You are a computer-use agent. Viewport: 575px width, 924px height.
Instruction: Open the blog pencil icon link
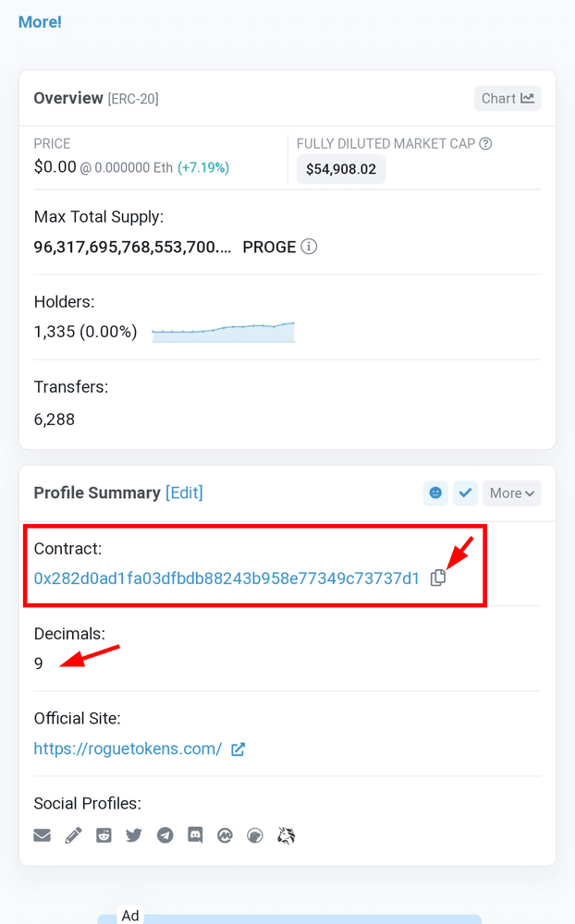point(73,835)
